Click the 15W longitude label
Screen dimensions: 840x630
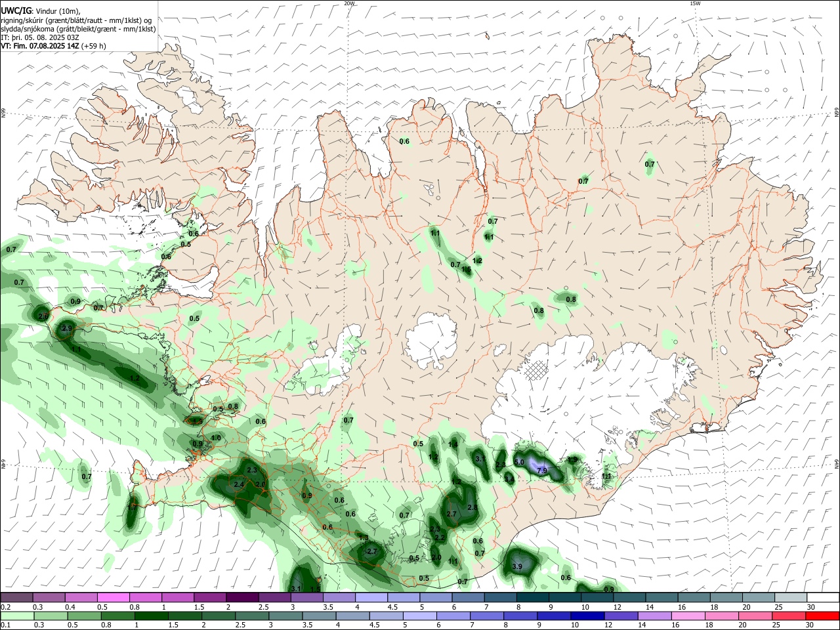[x=695, y=3]
